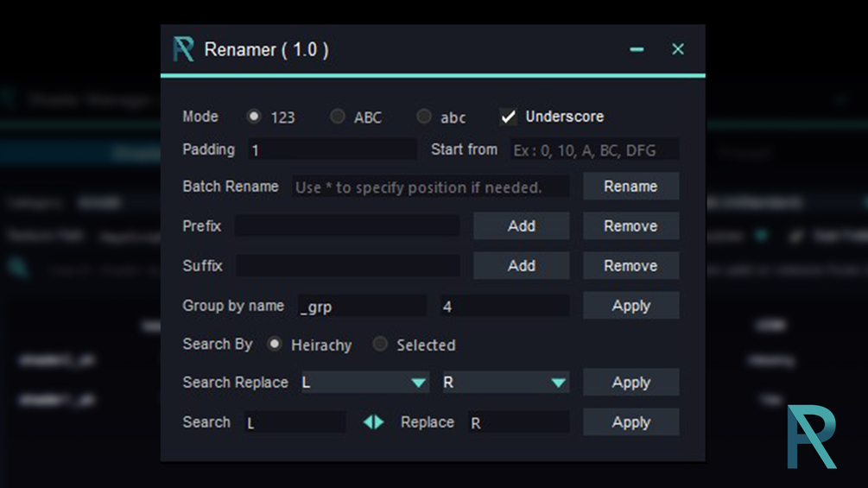Image resolution: width=868 pixels, height=488 pixels.
Task: Minimize the Renamer window
Action: [x=637, y=49]
